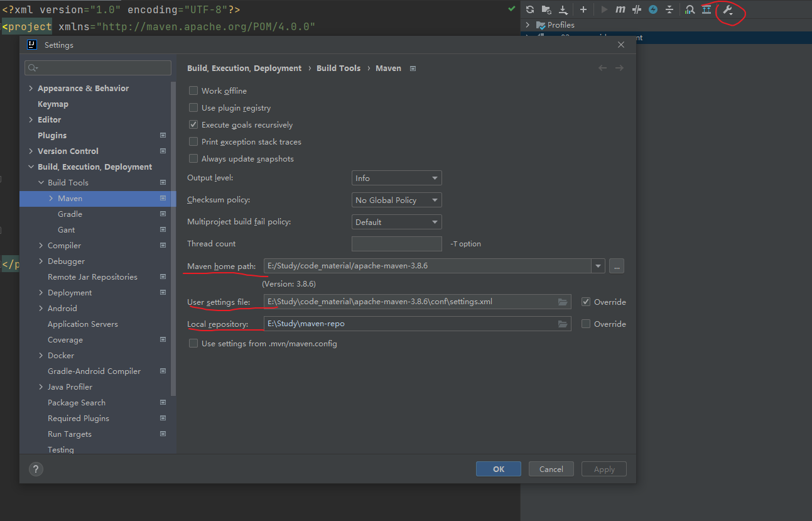Click green checkmark inspection icon in editor
The height and width of the screenshot is (521, 812).
click(511, 9)
